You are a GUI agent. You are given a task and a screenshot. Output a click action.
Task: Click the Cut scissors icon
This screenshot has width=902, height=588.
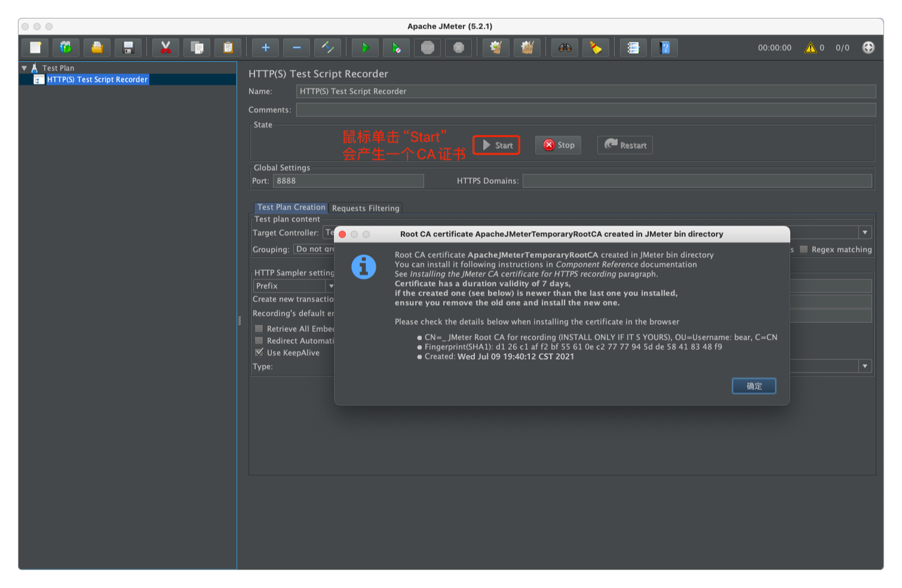point(165,48)
